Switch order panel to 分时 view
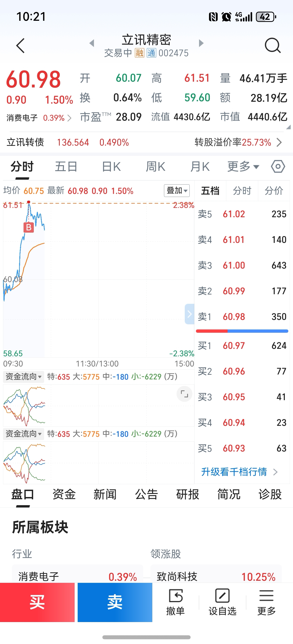Image resolution: width=293 pixels, height=644 pixels. tap(242, 191)
